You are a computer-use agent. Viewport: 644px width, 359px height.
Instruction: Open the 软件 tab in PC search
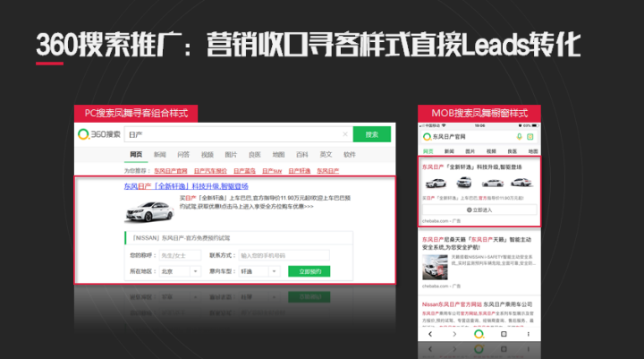[350, 155]
